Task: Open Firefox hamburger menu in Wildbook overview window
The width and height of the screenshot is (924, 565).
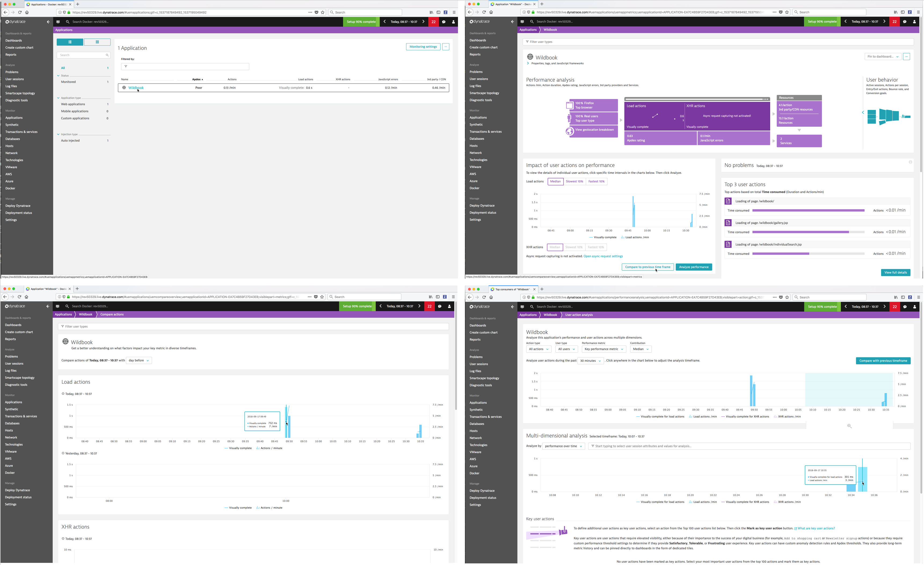Action: coord(918,12)
